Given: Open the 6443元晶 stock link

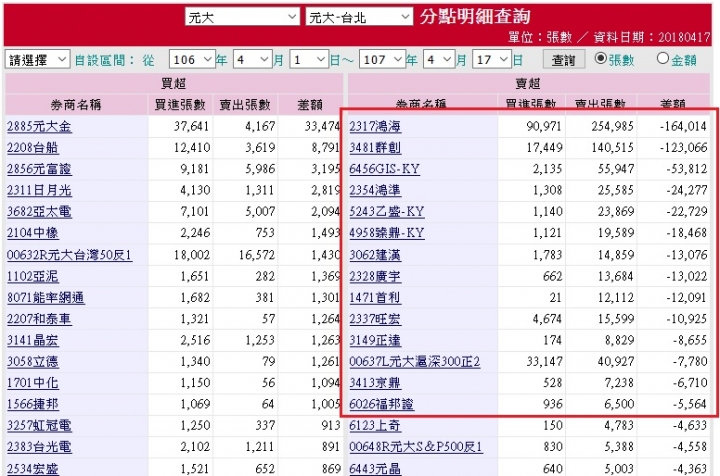Looking at the screenshot, I should tap(375, 468).
